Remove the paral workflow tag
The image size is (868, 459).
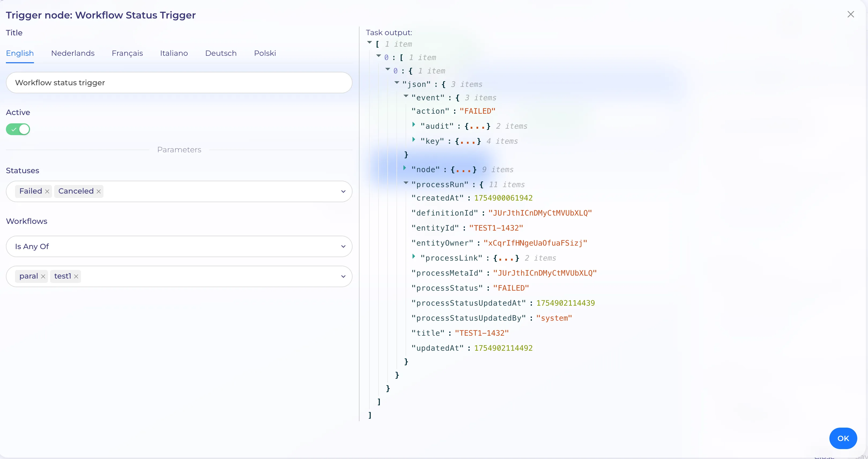click(43, 276)
